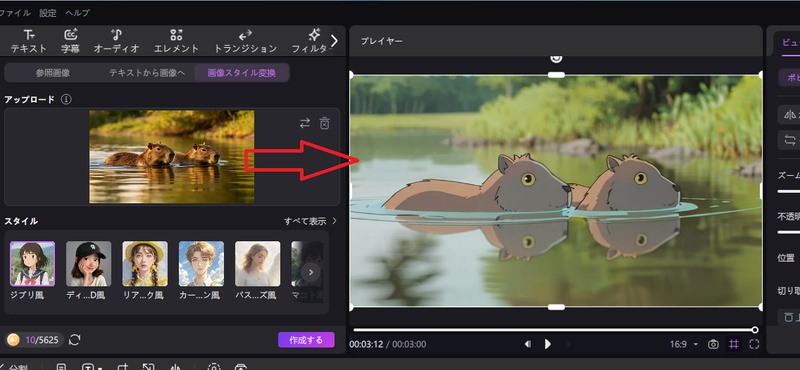This screenshot has width=800, height=370.
Task: Click the rotation handle above the preview
Action: click(x=556, y=58)
